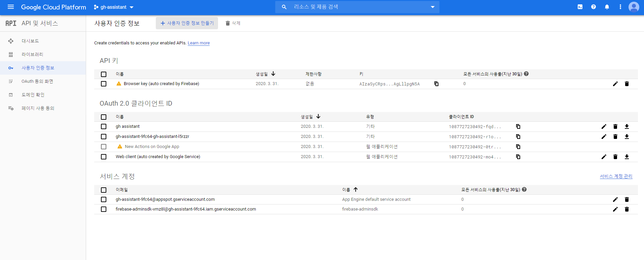644x260 pixels.
Task: Edit the App Engine default service account
Action: click(615, 199)
